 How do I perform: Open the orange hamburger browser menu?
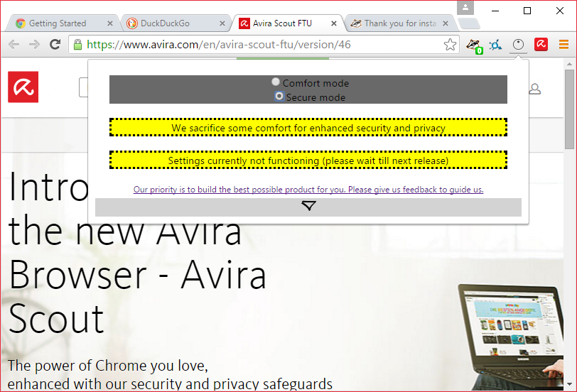click(x=563, y=45)
